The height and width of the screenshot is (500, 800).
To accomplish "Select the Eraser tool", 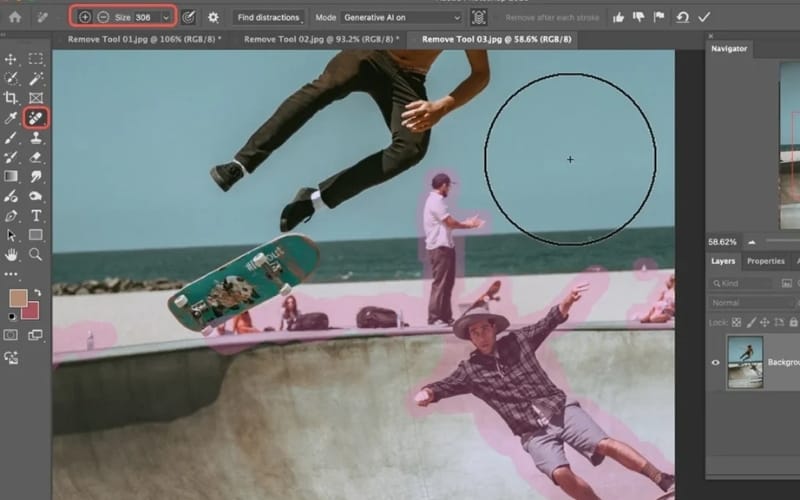I will click(36, 157).
